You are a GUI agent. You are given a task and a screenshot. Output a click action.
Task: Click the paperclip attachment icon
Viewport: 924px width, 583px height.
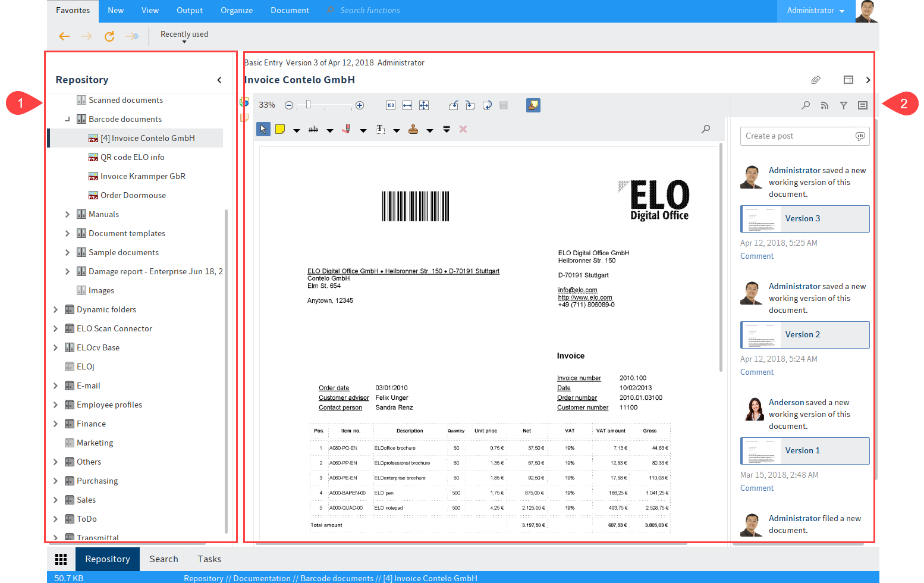click(816, 80)
